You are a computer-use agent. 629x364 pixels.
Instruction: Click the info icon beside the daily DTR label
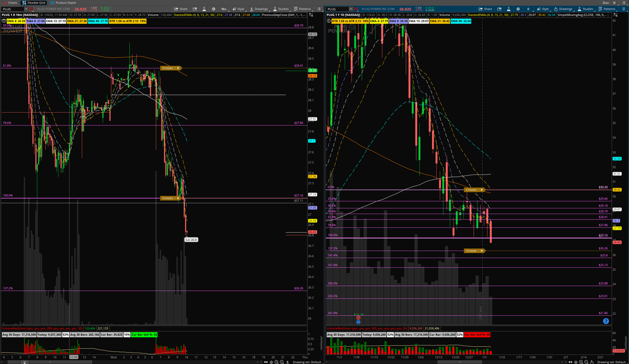pos(329,20)
